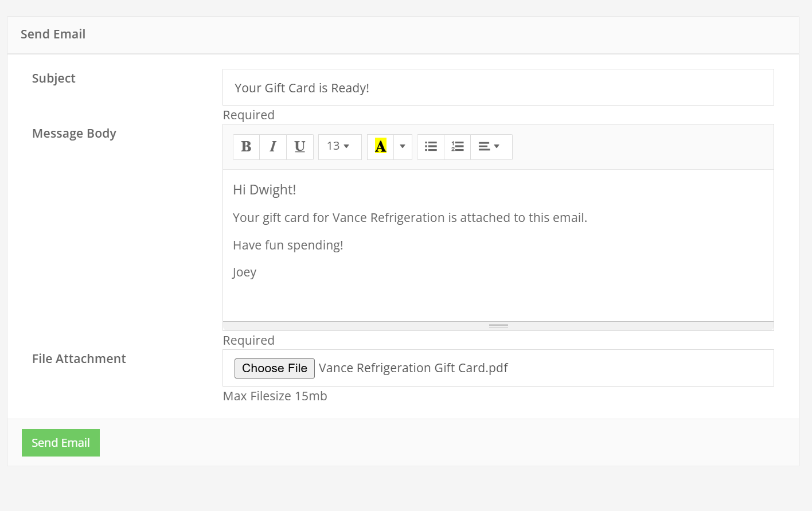Apply yellow highlight color to text

(x=380, y=147)
